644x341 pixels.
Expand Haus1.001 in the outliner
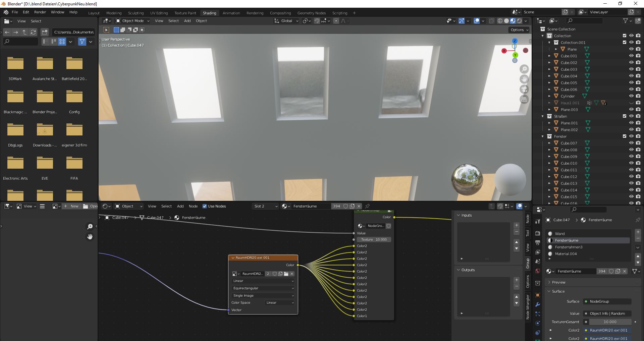click(549, 103)
